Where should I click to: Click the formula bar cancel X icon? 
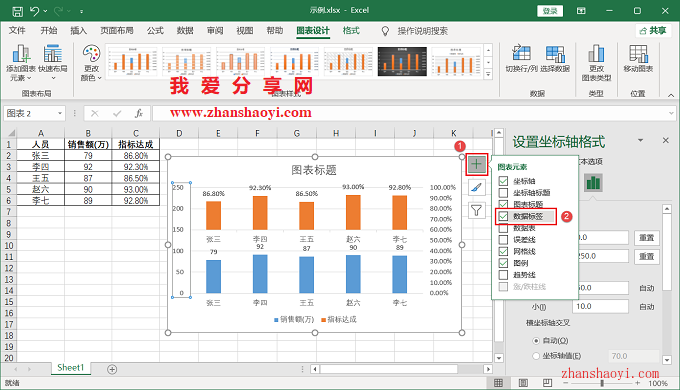(95, 114)
